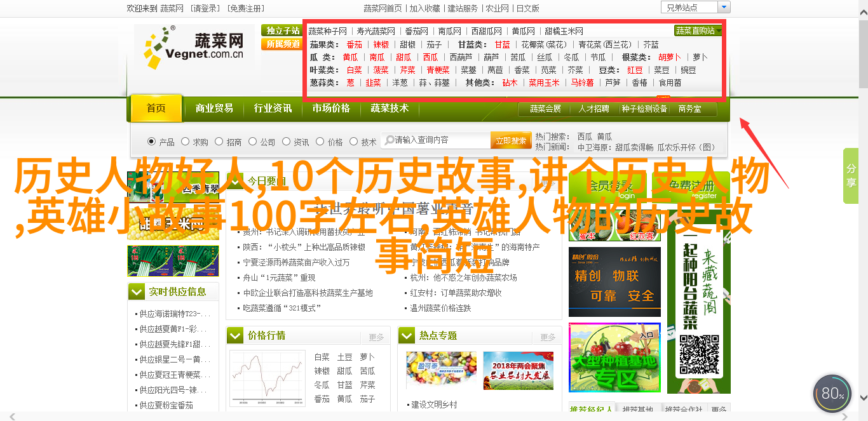This screenshot has height=421, width=868.
Task: Select the 价格 radio button
Action: 320,142
